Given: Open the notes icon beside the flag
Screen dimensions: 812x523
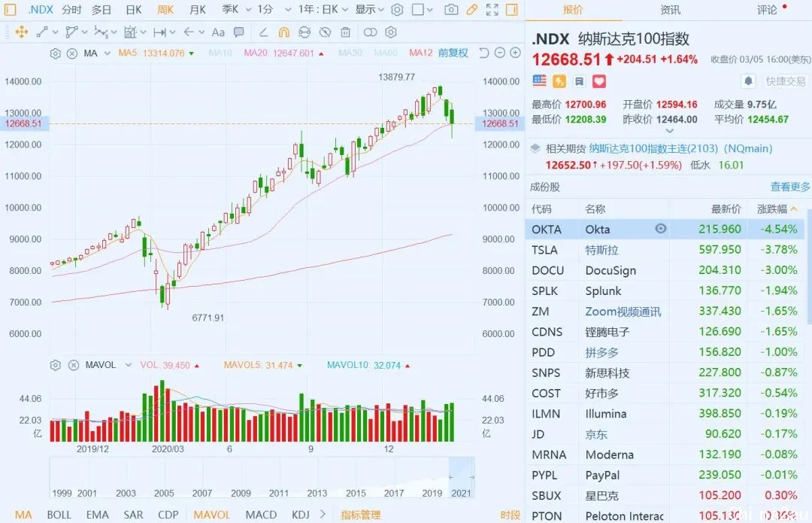Looking at the screenshot, I should (579, 81).
